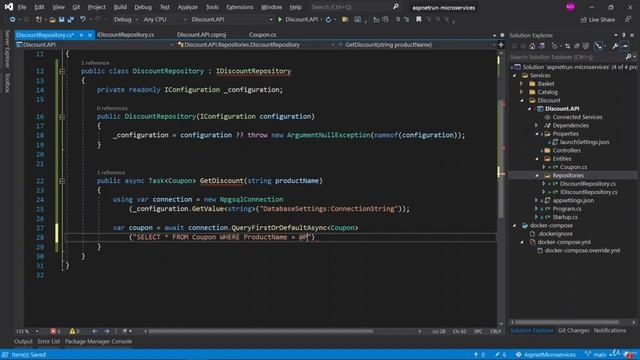Collapse the DiscountRepository class outline
640x360 pixels.
click(x=62, y=71)
